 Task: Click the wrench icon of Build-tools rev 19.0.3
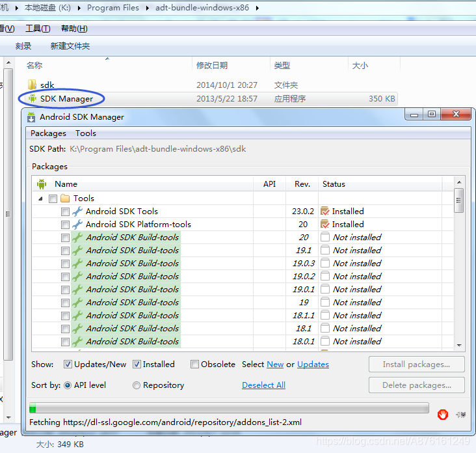(77, 264)
